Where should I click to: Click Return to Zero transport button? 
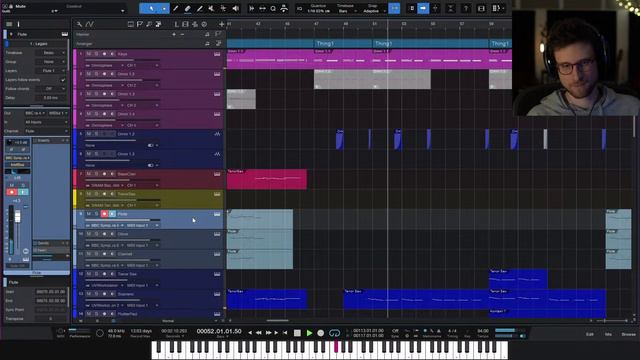[x=285, y=333]
